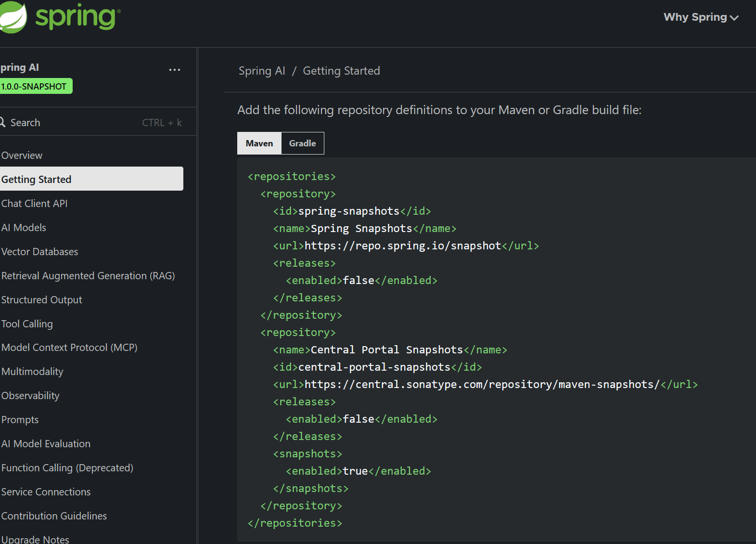Click the Spring AI breadcrumb link
The width and height of the screenshot is (756, 544).
(x=262, y=71)
